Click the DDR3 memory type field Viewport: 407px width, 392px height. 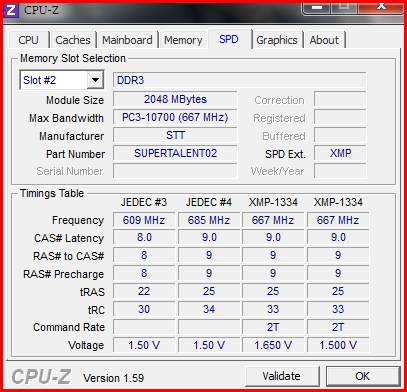click(x=239, y=80)
